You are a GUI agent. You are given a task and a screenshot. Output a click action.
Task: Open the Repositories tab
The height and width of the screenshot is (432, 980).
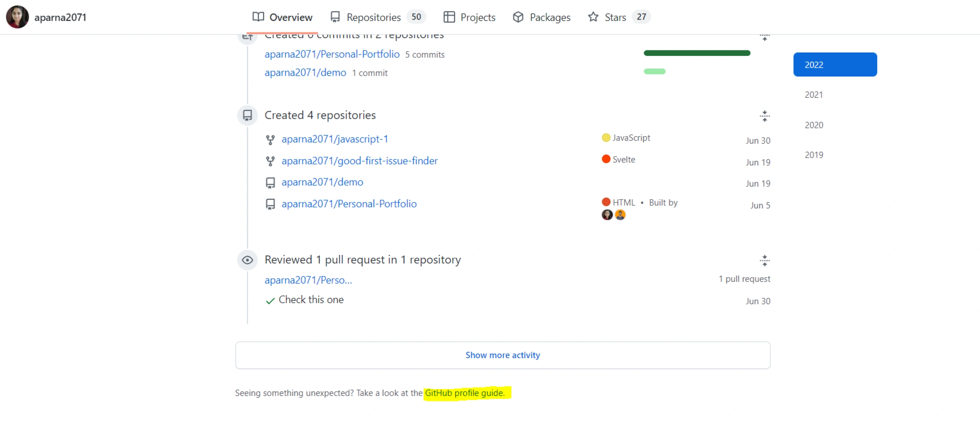tap(373, 17)
